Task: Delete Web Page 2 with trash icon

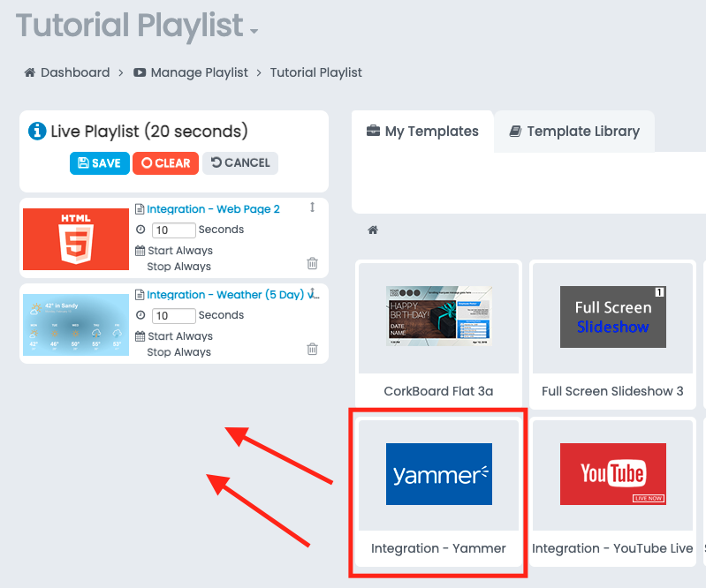Action: click(312, 263)
